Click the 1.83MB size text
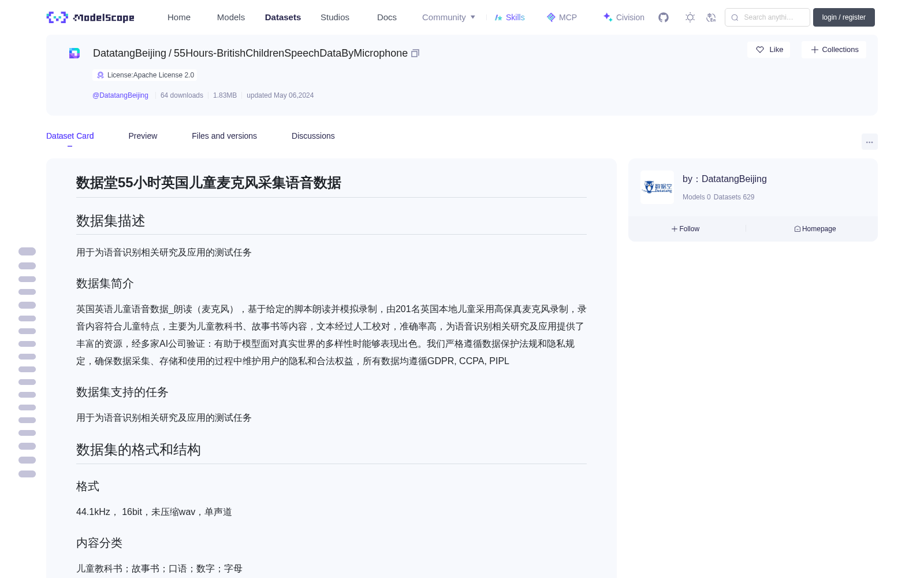The image size is (924, 578). [225, 95]
